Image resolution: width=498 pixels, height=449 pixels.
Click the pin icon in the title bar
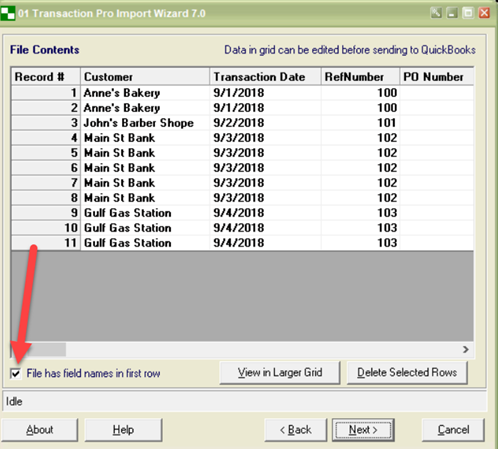[x=436, y=13]
